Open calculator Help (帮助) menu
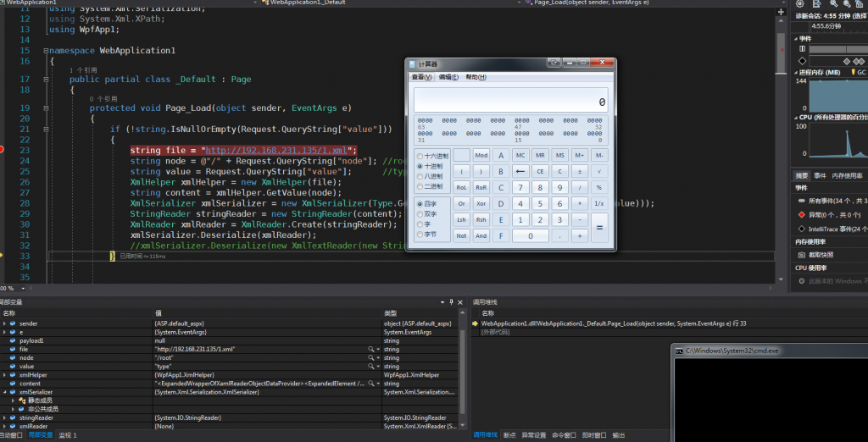The height and width of the screenshot is (442, 868). tap(476, 77)
